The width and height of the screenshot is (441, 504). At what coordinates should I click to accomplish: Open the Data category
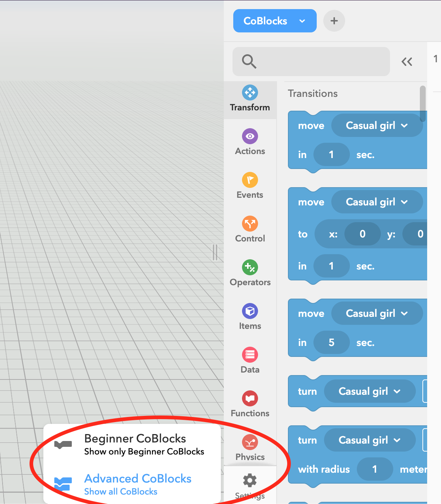[250, 361]
